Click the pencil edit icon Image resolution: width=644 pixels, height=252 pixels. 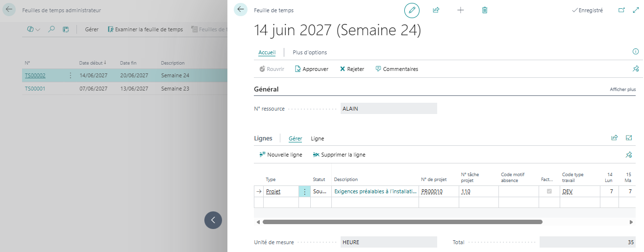coord(412,10)
